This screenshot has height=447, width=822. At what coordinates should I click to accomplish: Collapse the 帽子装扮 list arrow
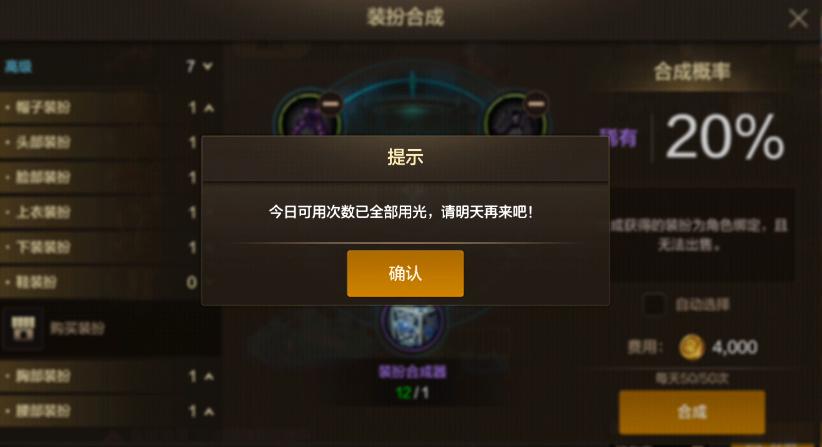coord(209,108)
